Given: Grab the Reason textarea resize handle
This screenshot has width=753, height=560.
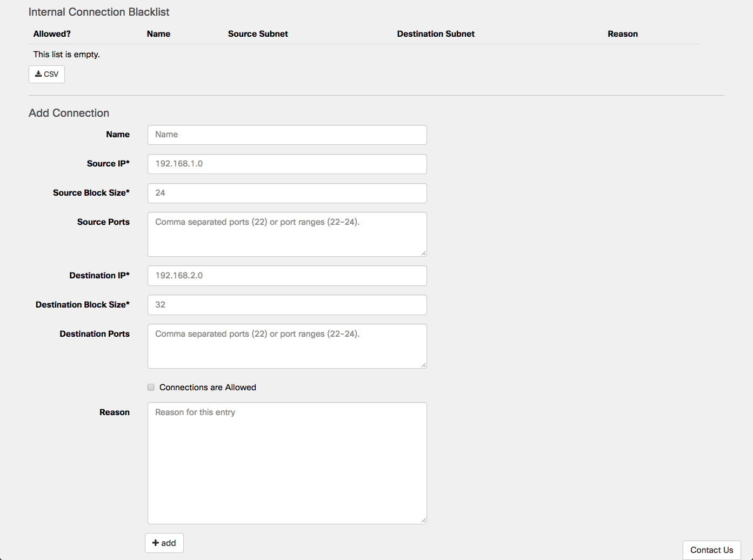Looking at the screenshot, I should click(x=423, y=520).
